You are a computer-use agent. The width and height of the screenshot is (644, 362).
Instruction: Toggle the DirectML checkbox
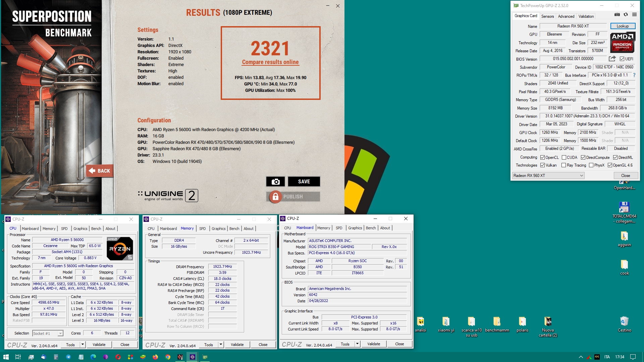coord(615,158)
